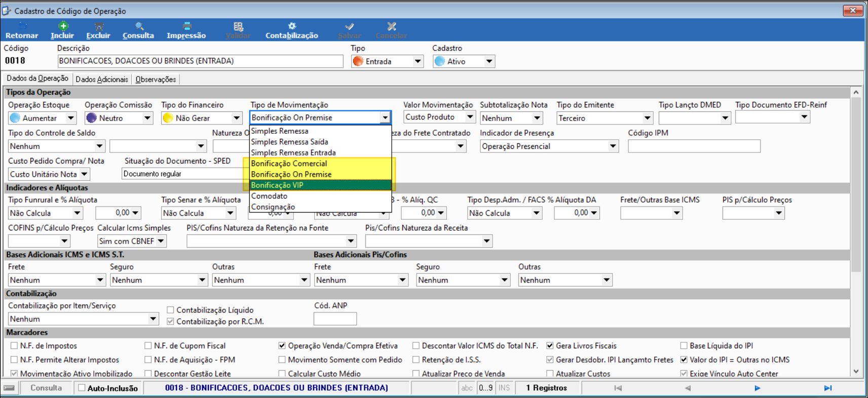Click the window title document icon
This screenshot has height=398, width=868.
(7, 11)
